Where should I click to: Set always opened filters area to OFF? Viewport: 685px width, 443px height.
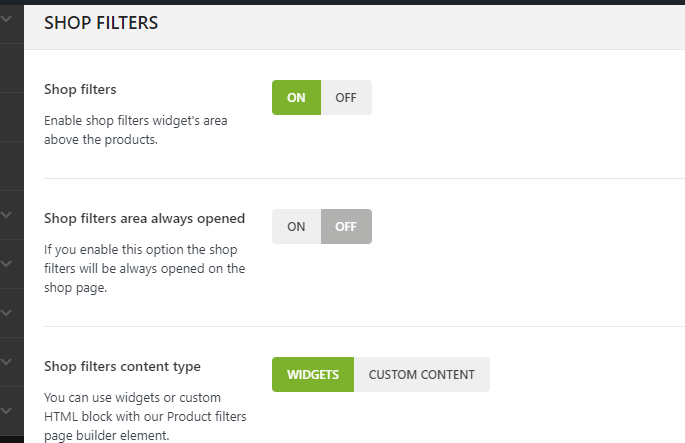[346, 227]
